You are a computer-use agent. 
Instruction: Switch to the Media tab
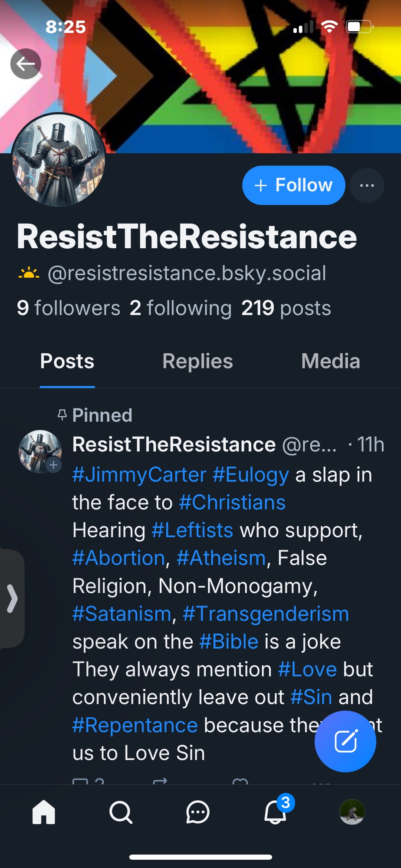point(331,361)
